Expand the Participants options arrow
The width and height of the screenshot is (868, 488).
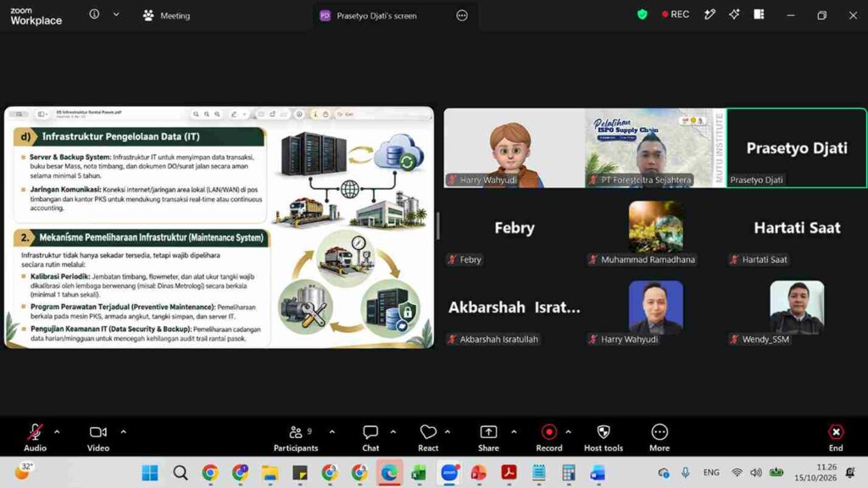point(332,431)
